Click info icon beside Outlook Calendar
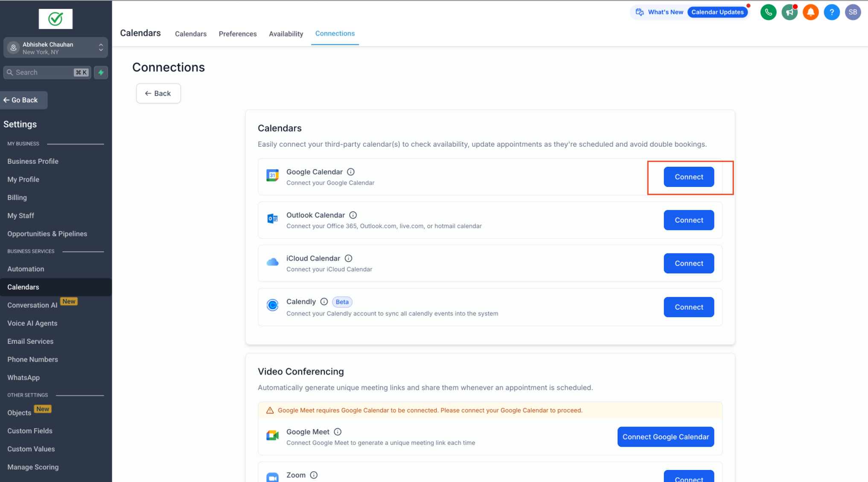The height and width of the screenshot is (482, 868). coord(353,215)
